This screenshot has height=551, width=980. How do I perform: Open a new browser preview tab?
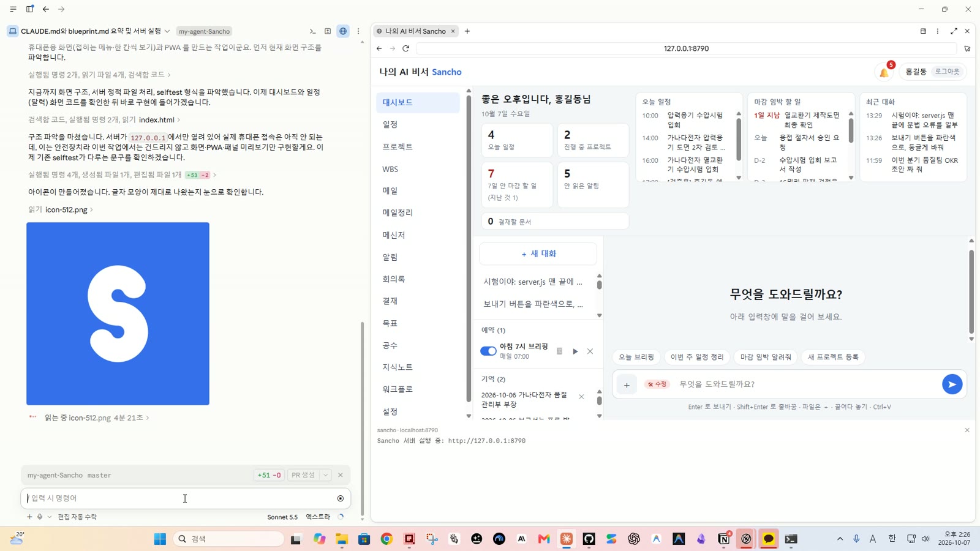click(467, 31)
